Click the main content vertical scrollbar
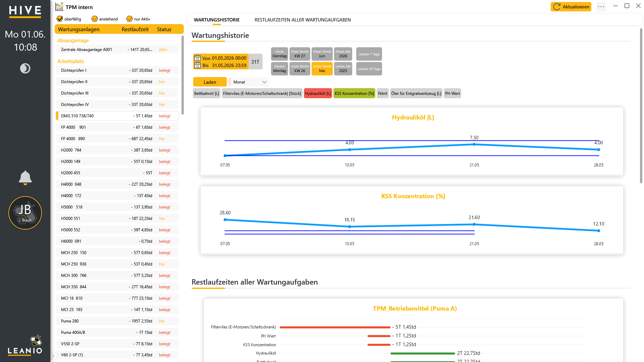The image size is (644, 362). [x=641, y=106]
